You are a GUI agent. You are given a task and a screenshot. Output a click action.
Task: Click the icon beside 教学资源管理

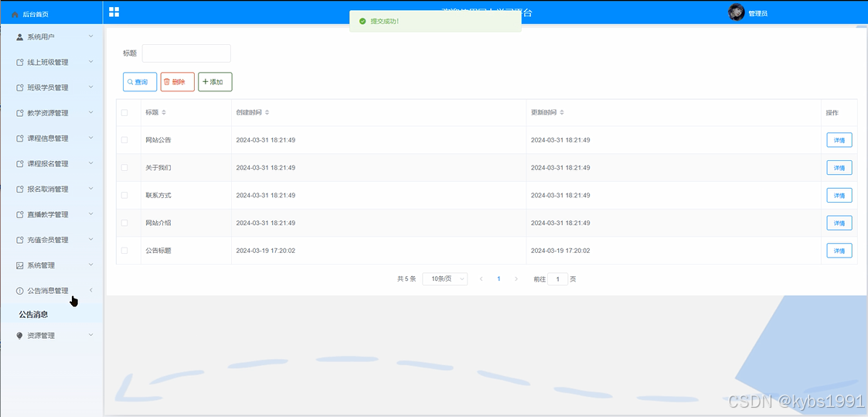pyautogui.click(x=20, y=113)
